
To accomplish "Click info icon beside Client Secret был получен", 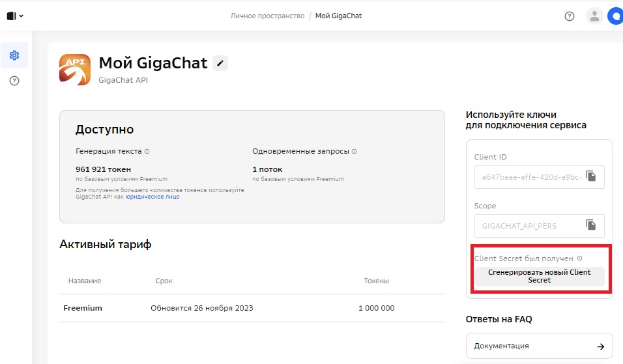I will click(579, 259).
